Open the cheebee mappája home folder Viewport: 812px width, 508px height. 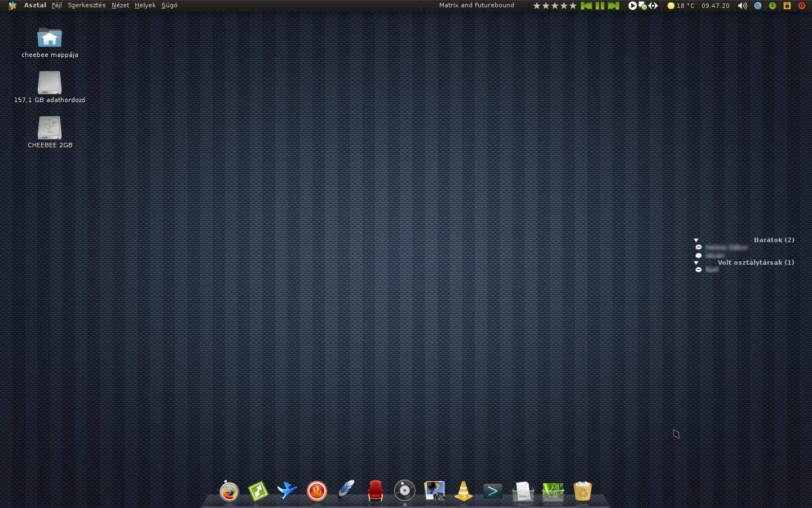[x=50, y=42]
